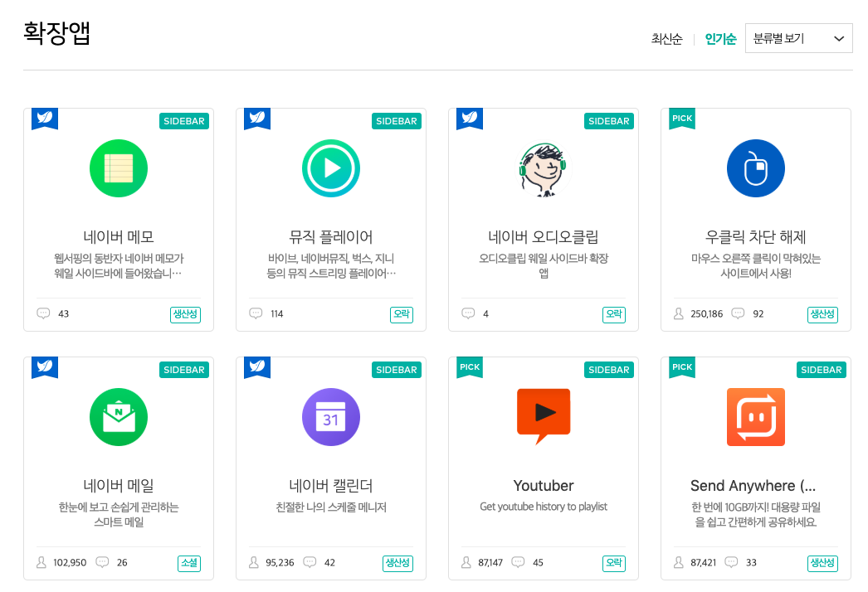The width and height of the screenshot is (868, 592).
Task: Click comment bubble icon on Send Anywhere card
Action: (731, 562)
